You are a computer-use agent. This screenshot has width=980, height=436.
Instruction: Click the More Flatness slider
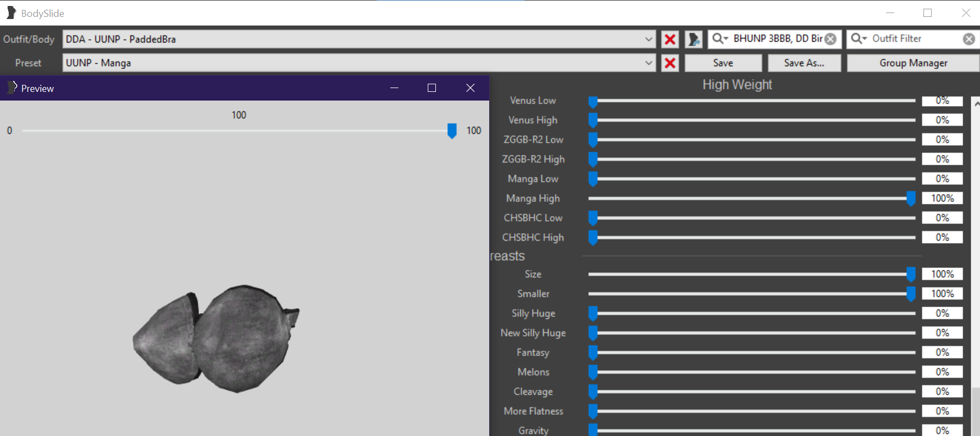752,411
